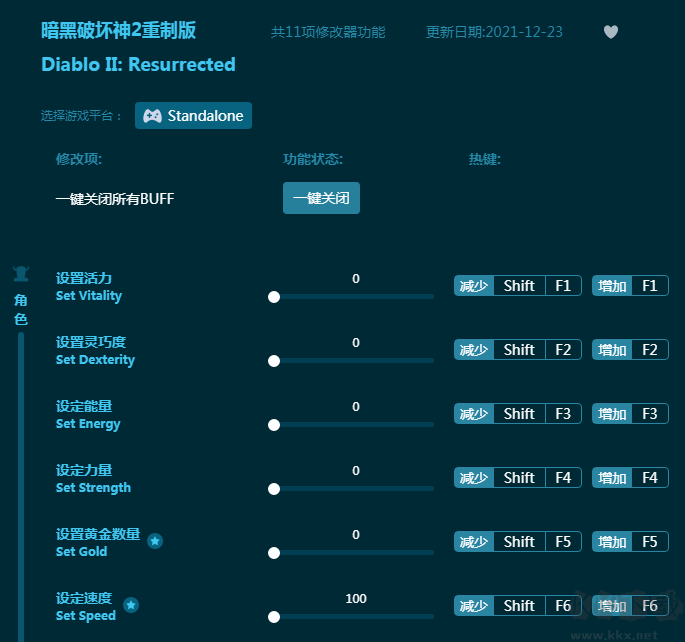685x642 pixels.
Task: Click the character helmet icon in sidebar
Action: pyautogui.click(x=21, y=274)
